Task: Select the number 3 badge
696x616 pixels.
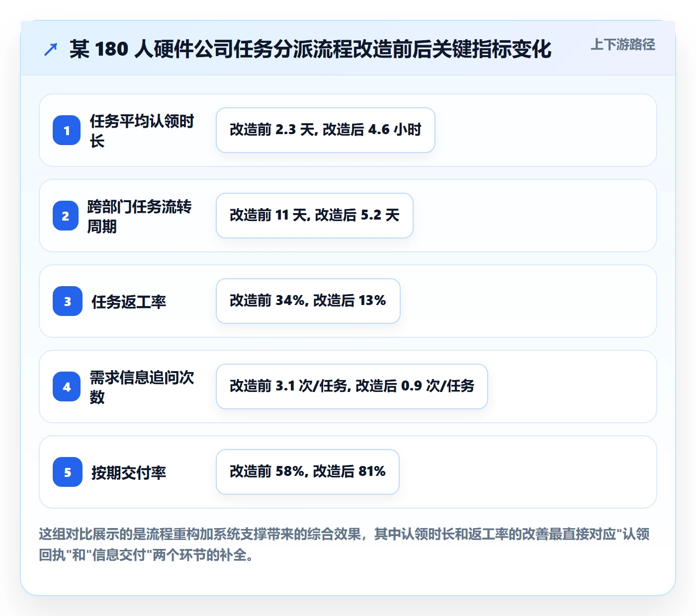Action: click(x=68, y=301)
